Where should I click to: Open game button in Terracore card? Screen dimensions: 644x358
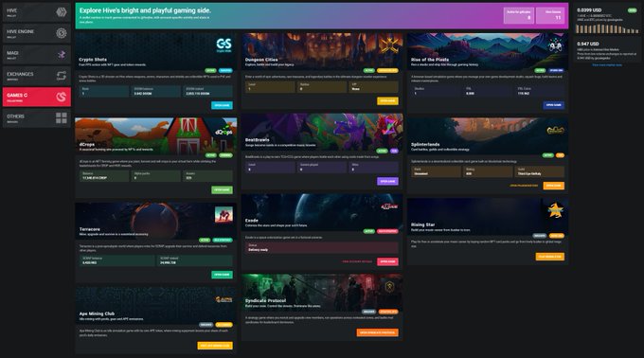pos(222,275)
